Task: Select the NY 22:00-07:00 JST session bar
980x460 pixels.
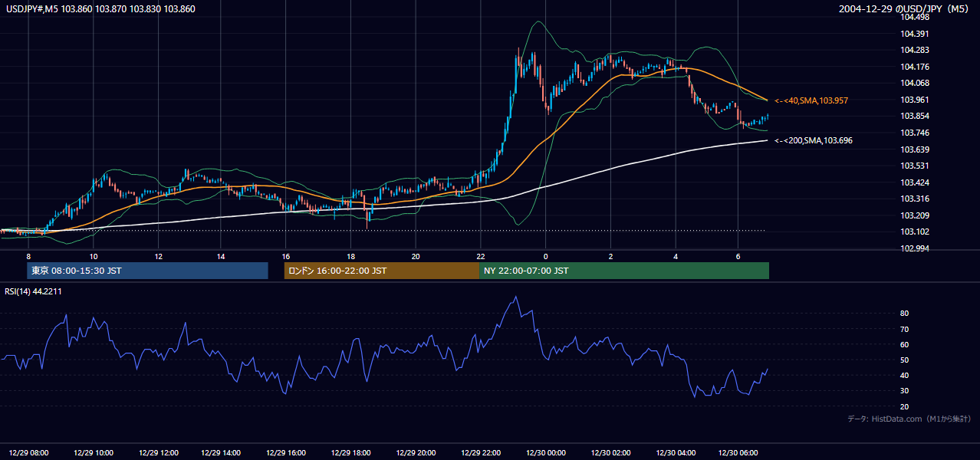Action: [x=624, y=271]
